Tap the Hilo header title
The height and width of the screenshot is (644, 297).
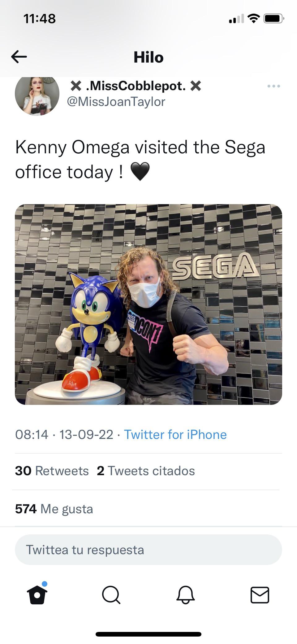148,57
